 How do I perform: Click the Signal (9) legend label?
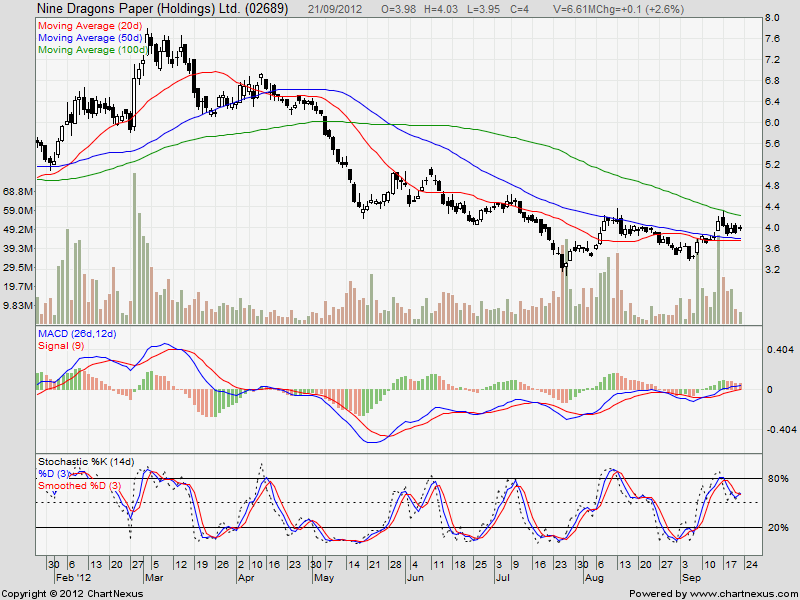(x=61, y=345)
